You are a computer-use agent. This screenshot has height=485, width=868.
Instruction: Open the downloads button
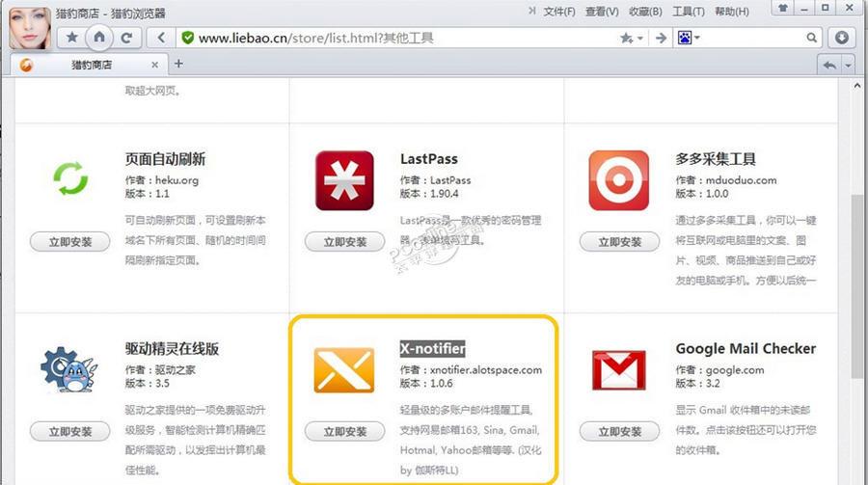[x=842, y=38]
